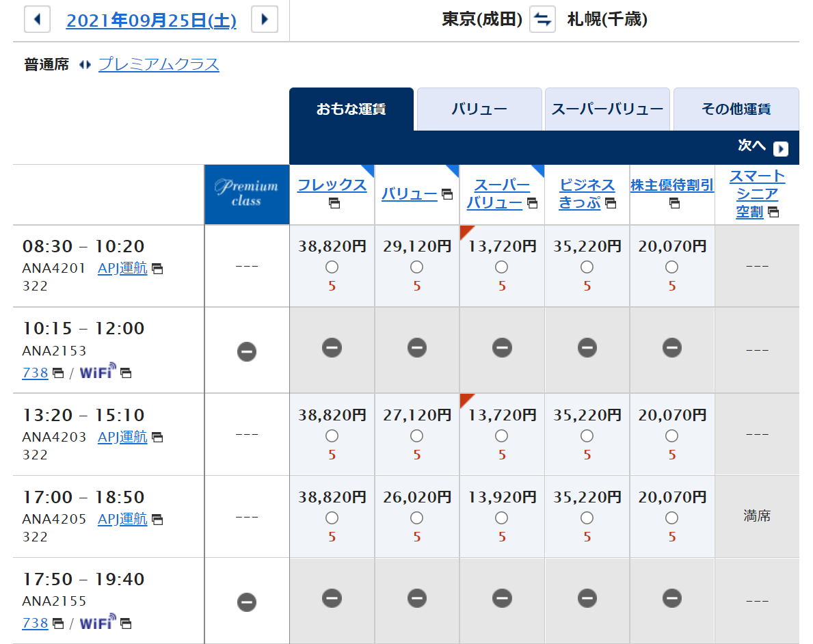Click 次へ text in fare header
Viewport: 813px width, 644px height.
point(751,145)
